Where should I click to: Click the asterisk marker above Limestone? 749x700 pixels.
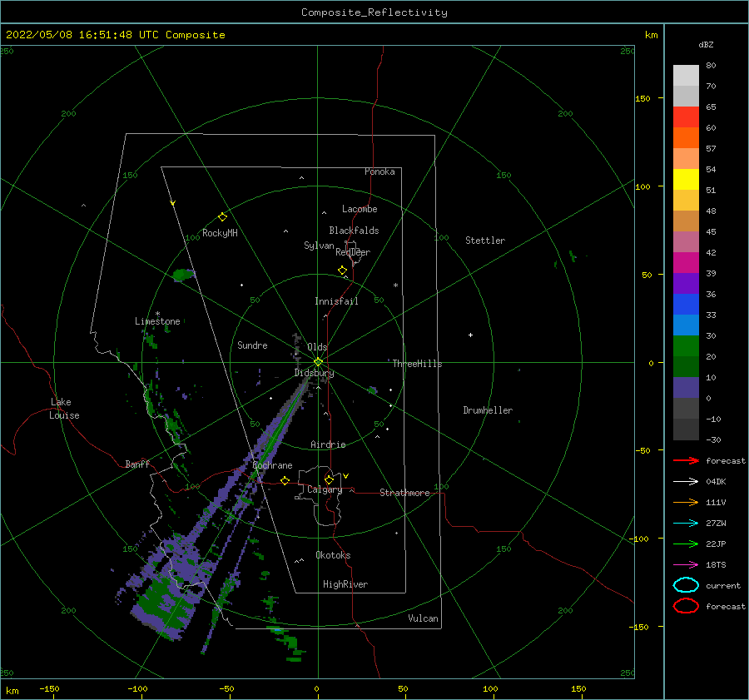pos(157,314)
